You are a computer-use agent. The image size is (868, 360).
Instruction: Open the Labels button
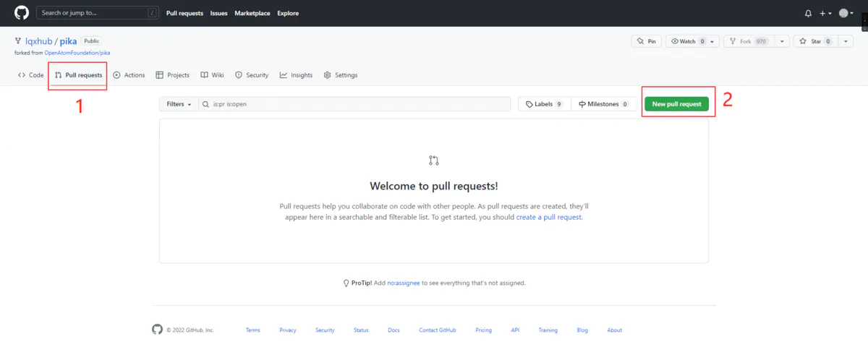(545, 104)
